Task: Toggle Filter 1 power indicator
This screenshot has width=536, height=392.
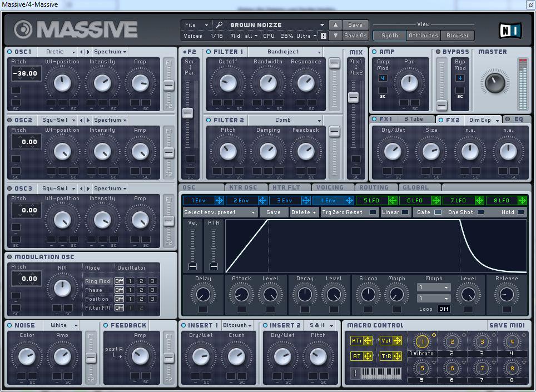Action: [x=209, y=52]
